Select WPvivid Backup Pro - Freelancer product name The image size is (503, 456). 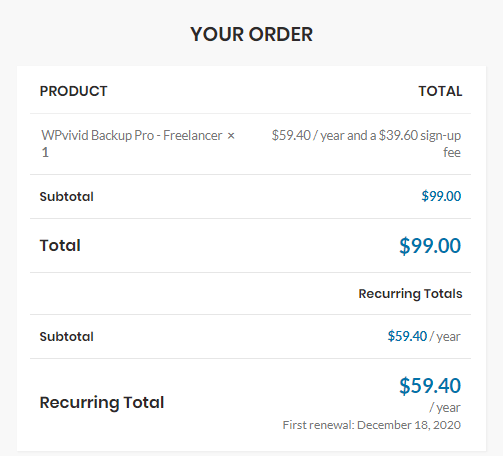132,136
